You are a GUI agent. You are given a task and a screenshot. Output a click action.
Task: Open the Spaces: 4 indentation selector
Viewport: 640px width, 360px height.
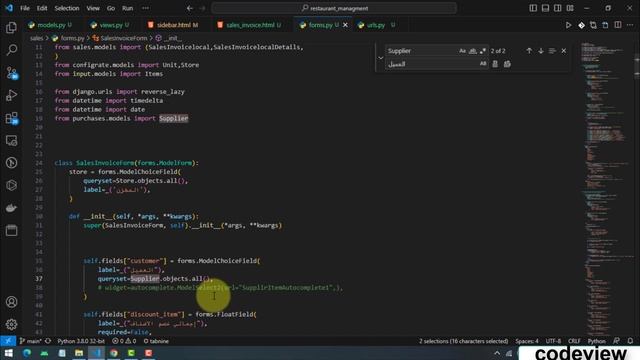[x=527, y=341]
